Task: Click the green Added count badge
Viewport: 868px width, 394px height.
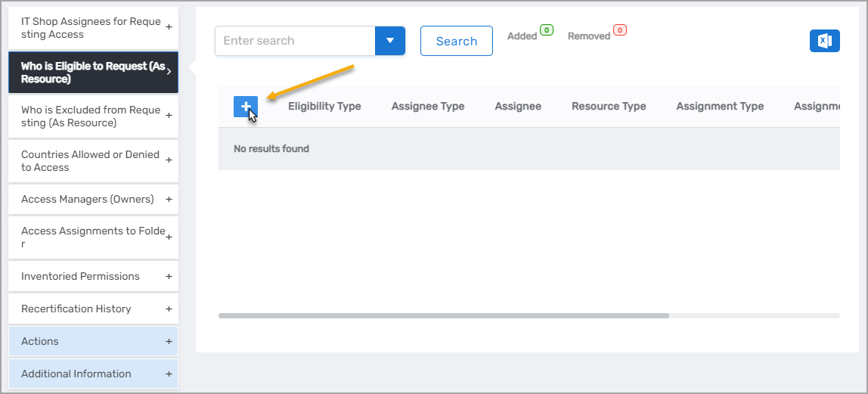Action: (546, 30)
